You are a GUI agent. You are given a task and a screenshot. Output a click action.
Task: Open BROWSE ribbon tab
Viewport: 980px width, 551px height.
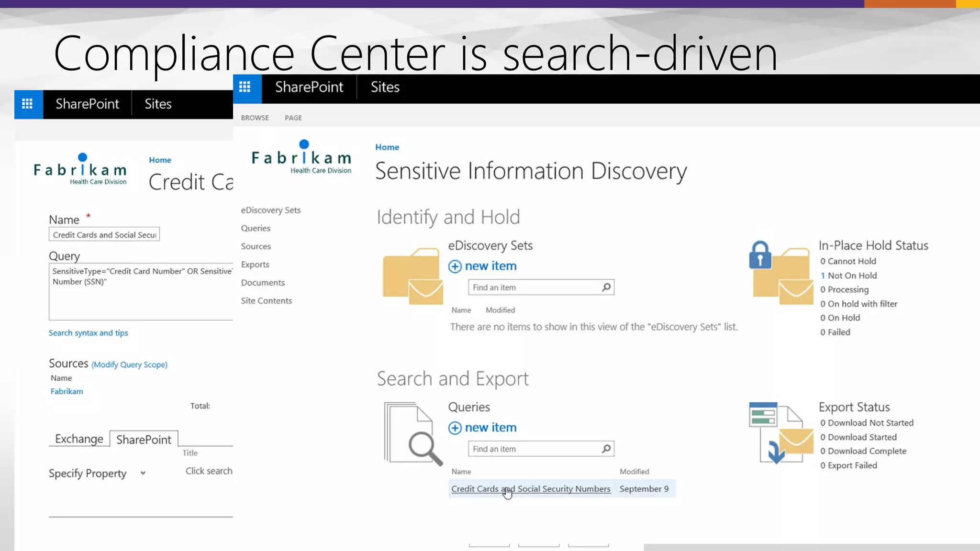point(255,118)
